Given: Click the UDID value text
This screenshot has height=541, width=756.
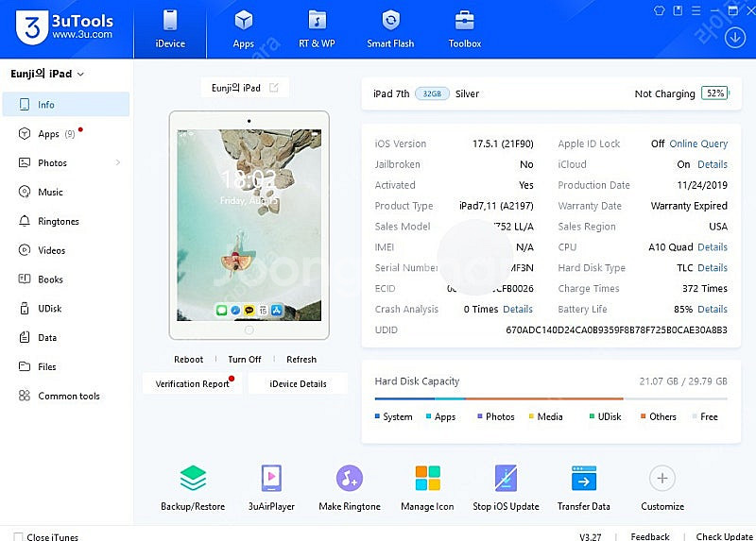Looking at the screenshot, I should pyautogui.click(x=616, y=330).
